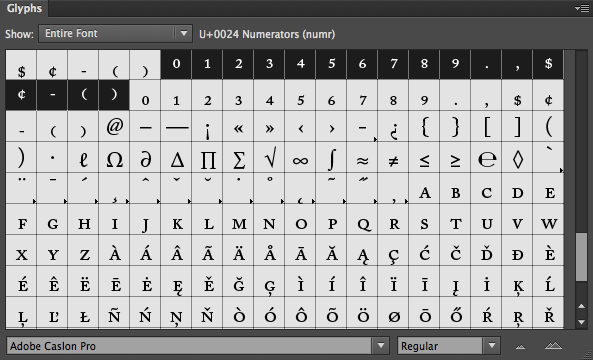The width and height of the screenshot is (593, 360).
Task: Select the lozenge ◊ glyph
Action: click(517, 157)
